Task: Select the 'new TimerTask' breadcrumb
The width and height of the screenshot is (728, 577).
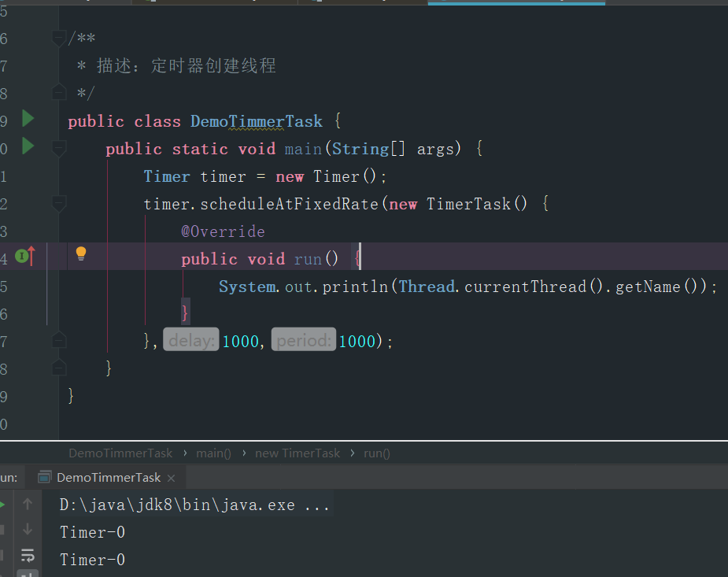Action: pos(297,453)
